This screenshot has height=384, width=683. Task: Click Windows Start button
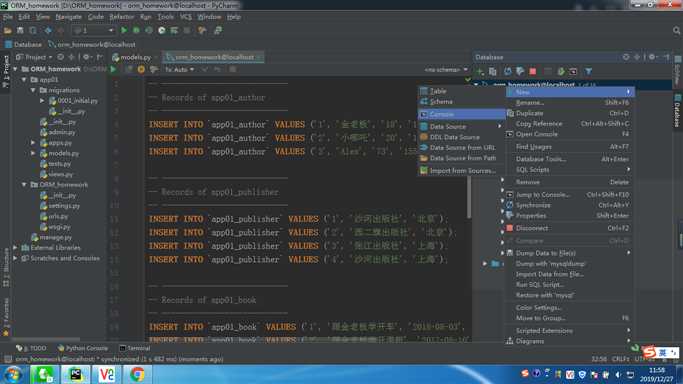pos(13,374)
